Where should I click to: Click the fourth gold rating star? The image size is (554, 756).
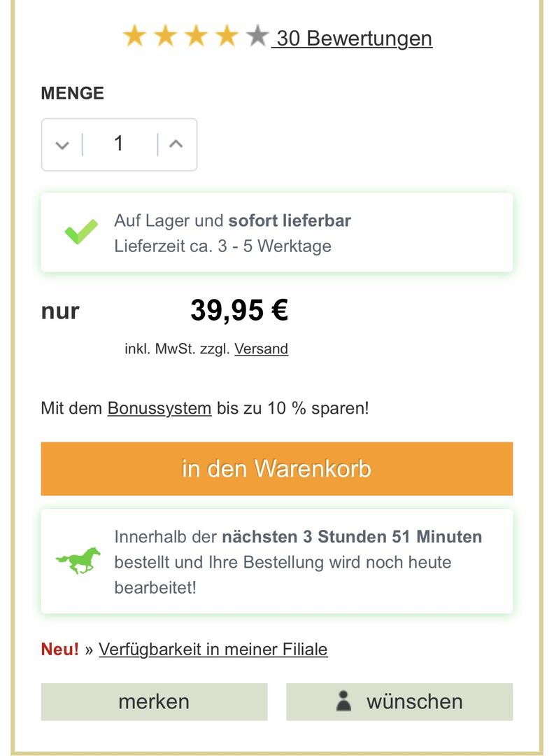(227, 36)
